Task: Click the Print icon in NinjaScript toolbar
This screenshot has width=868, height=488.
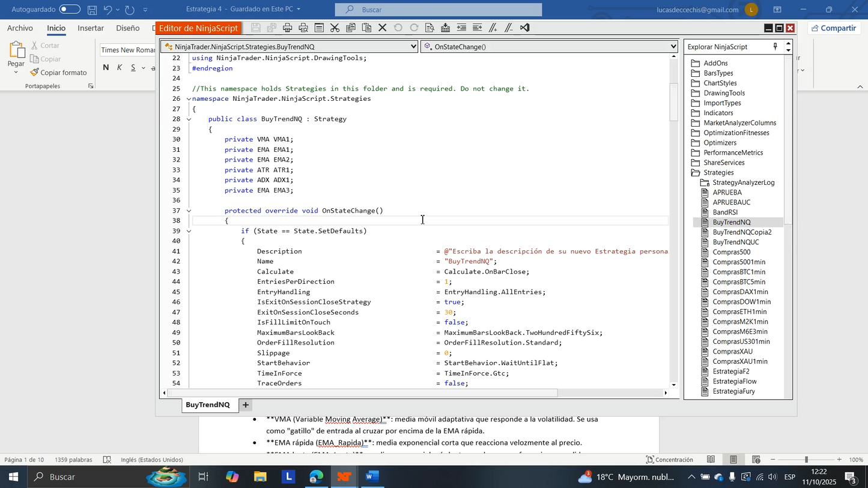Action: point(287,28)
